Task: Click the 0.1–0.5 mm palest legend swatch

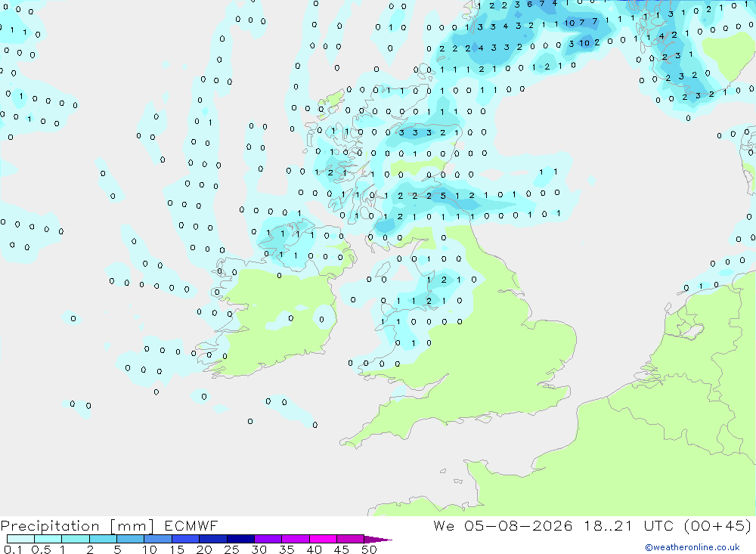Action: [20, 539]
